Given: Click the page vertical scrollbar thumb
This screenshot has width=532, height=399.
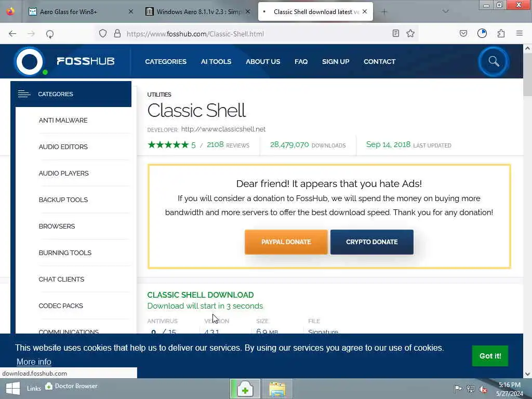Looking at the screenshot, I should tap(527, 75).
